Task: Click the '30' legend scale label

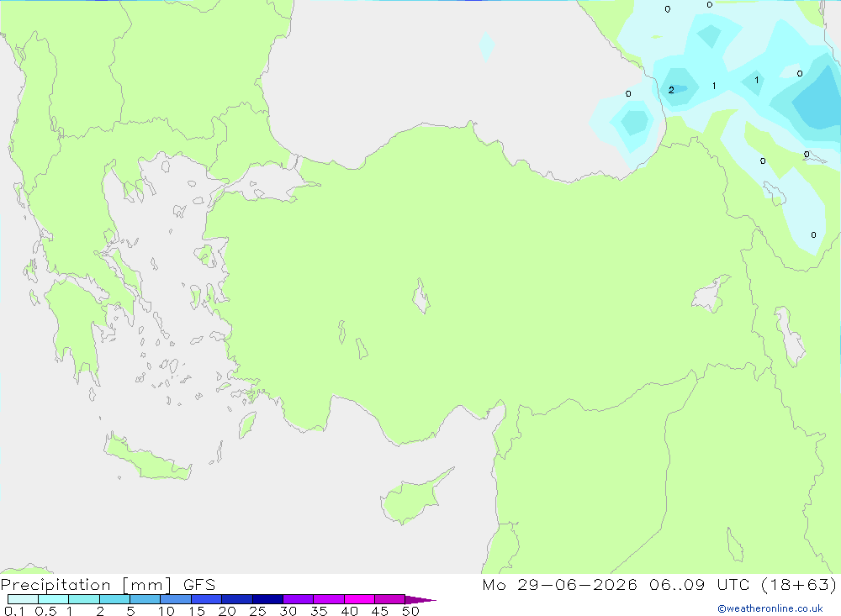Action: tap(288, 611)
